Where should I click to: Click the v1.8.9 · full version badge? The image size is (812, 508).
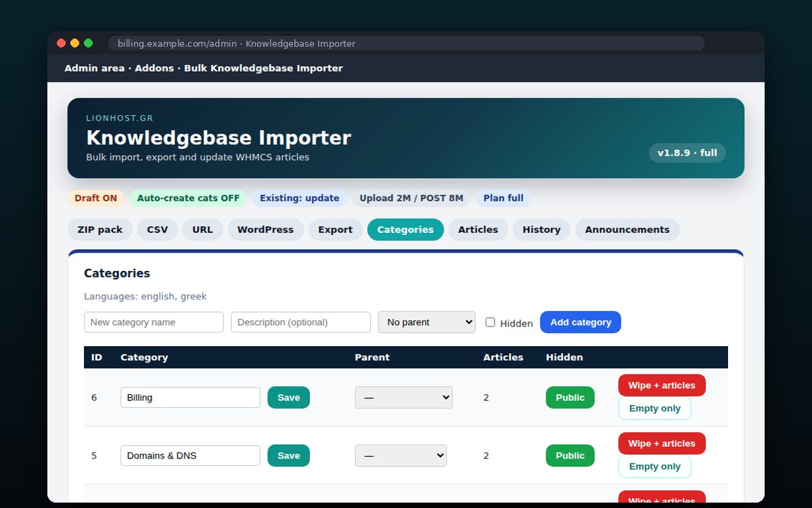coord(687,153)
